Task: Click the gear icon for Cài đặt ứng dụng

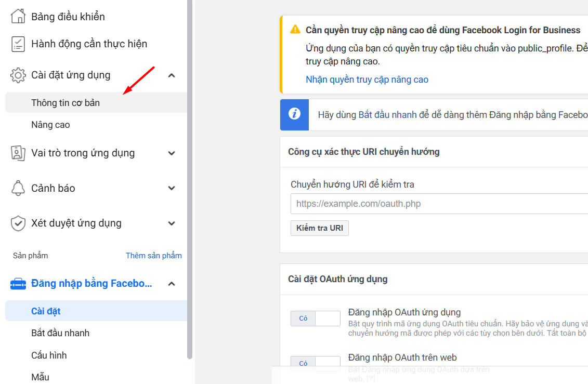Action: pos(18,75)
